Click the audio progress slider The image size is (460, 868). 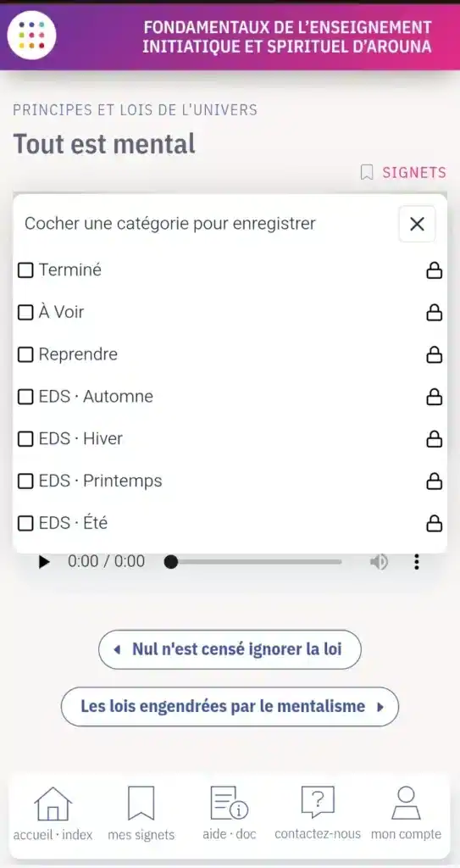click(x=257, y=563)
